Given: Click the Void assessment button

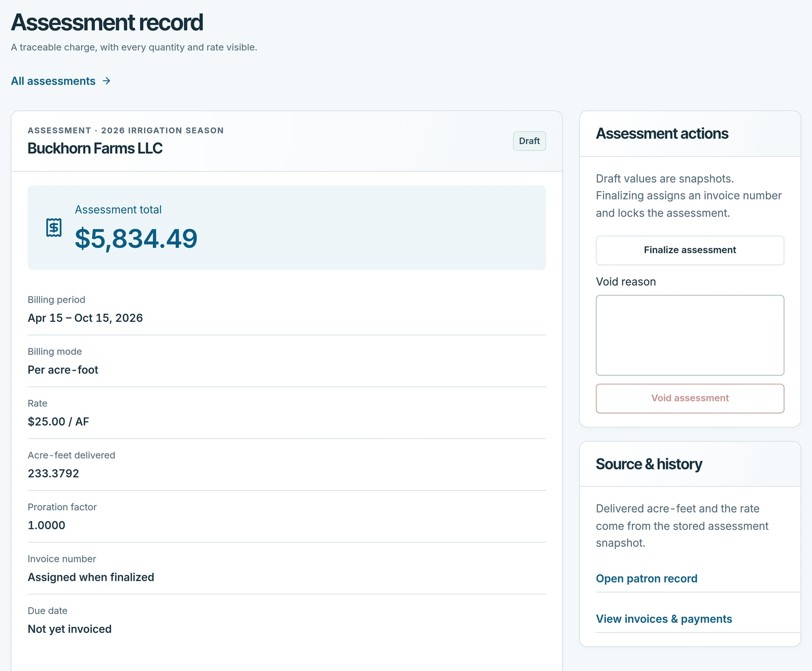Looking at the screenshot, I should 690,398.
